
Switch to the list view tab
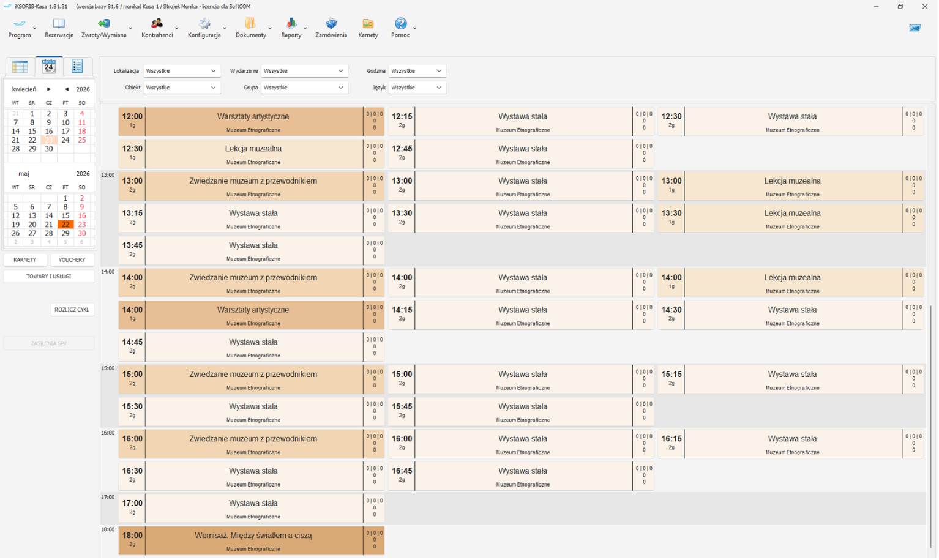[x=77, y=67]
